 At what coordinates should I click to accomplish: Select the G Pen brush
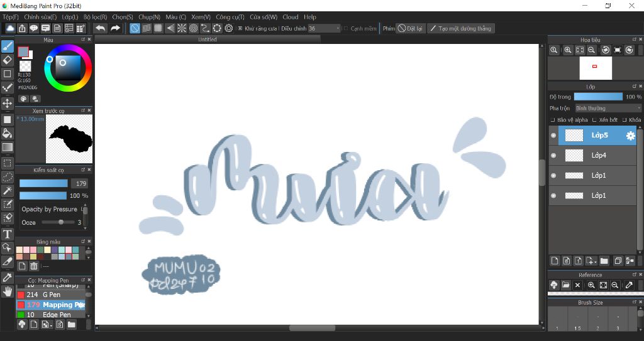50,295
